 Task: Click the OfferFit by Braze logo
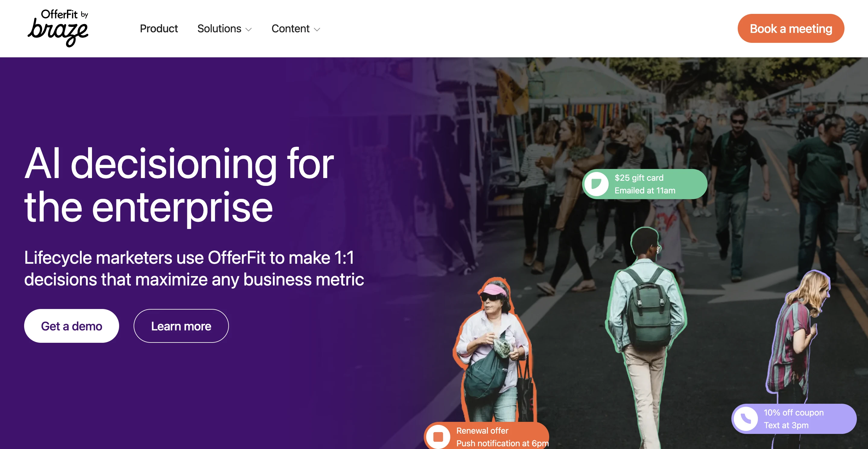click(x=58, y=28)
